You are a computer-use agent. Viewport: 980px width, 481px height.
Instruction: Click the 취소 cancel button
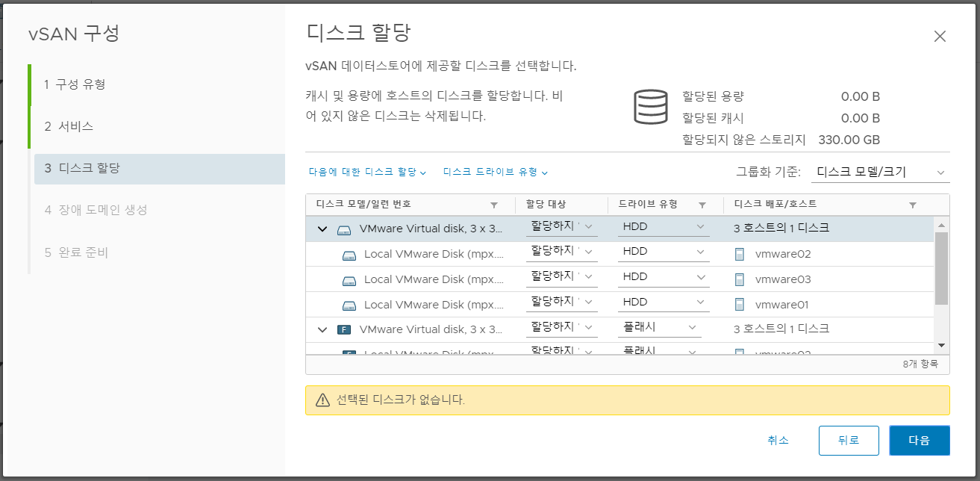(x=778, y=441)
